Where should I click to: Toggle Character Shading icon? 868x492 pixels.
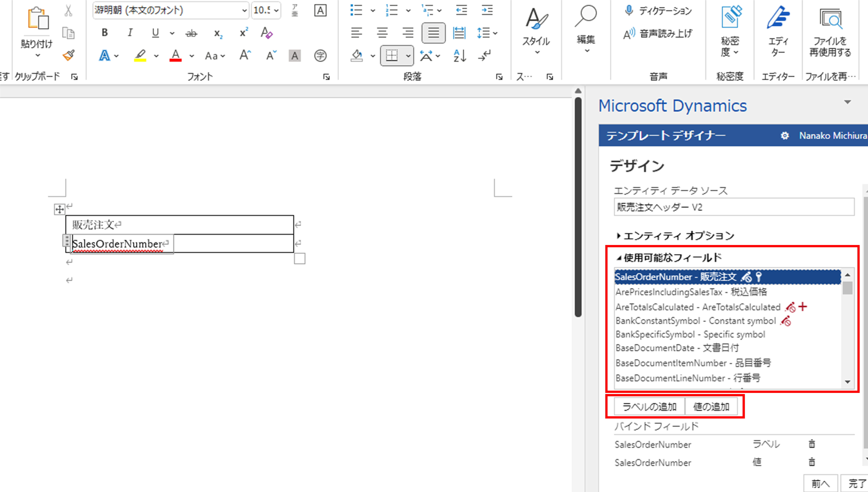[295, 56]
